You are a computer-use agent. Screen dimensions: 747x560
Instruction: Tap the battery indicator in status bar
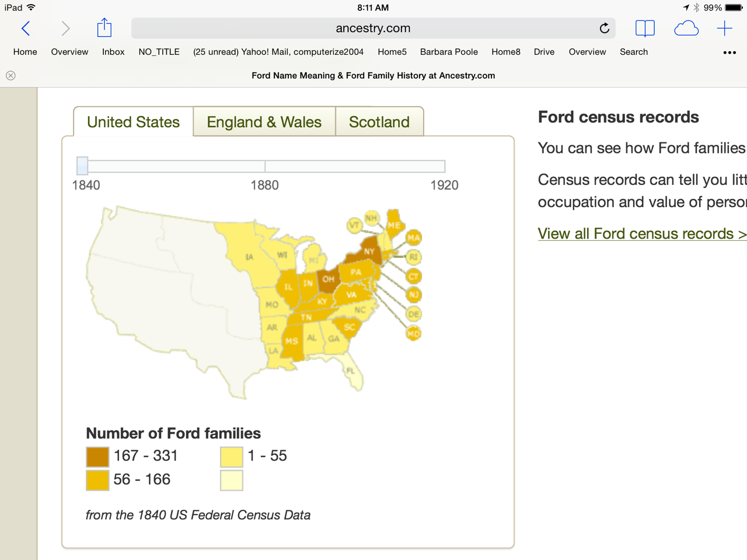pos(734,8)
